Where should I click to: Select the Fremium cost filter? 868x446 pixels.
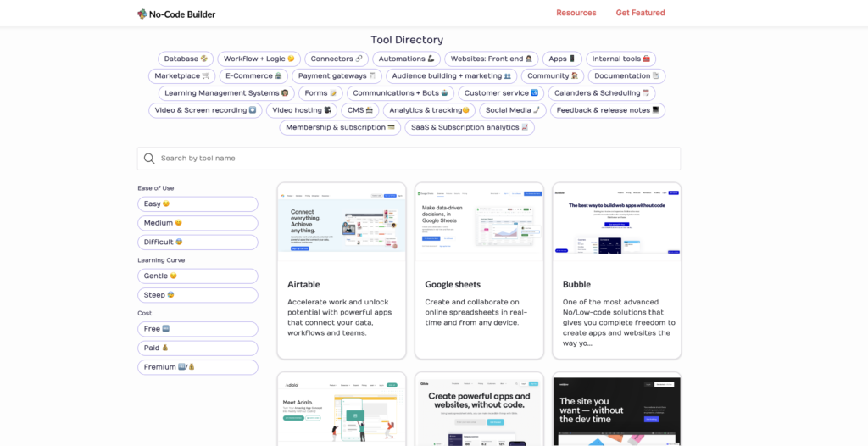[x=198, y=367]
